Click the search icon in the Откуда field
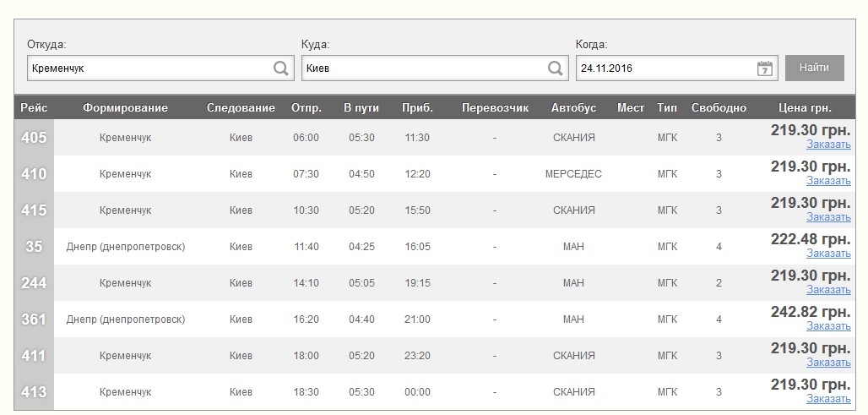 (x=281, y=68)
